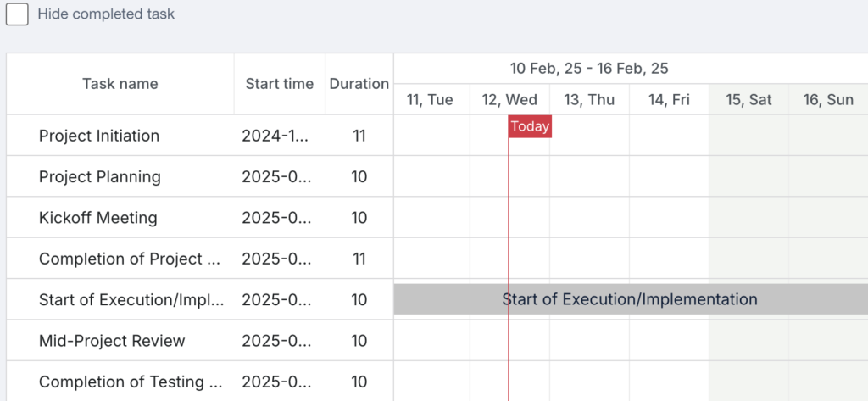Viewport: 868px width, 401px height.
Task: Click the 12, Wed day header
Action: tap(509, 100)
